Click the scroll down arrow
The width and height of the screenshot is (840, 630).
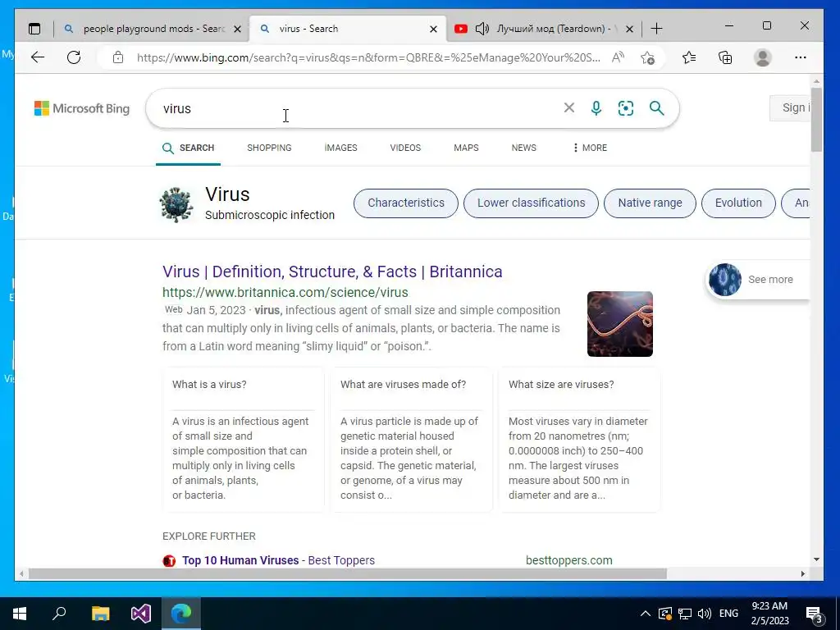(816, 559)
